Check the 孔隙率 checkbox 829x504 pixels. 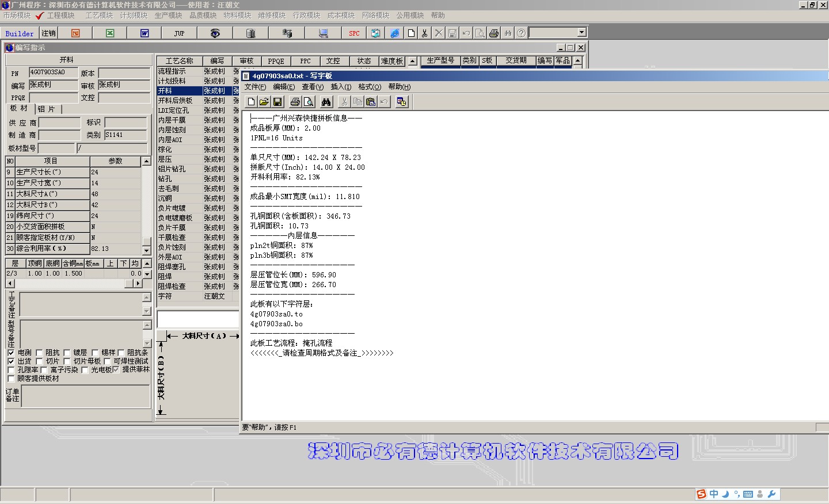pyautogui.click(x=11, y=370)
